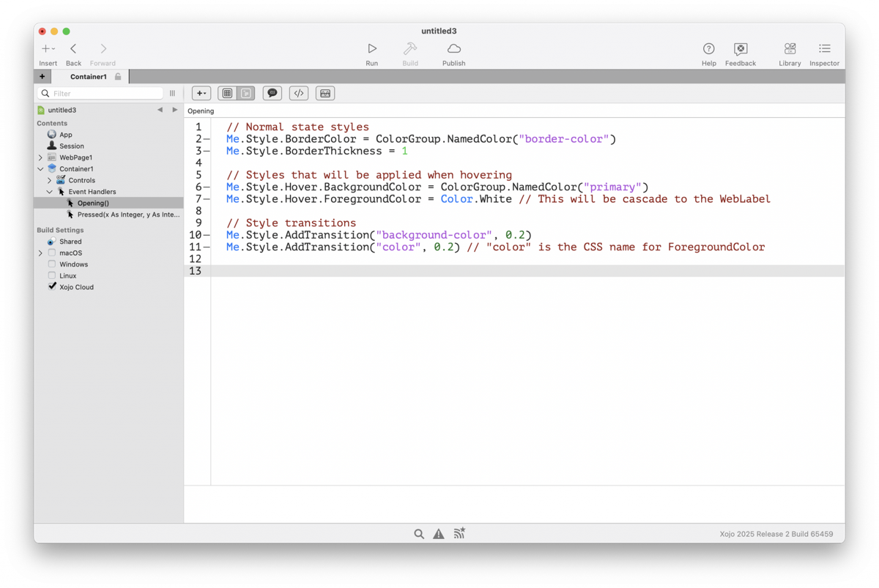Click the "Opening" breadcrumb label

(x=201, y=111)
